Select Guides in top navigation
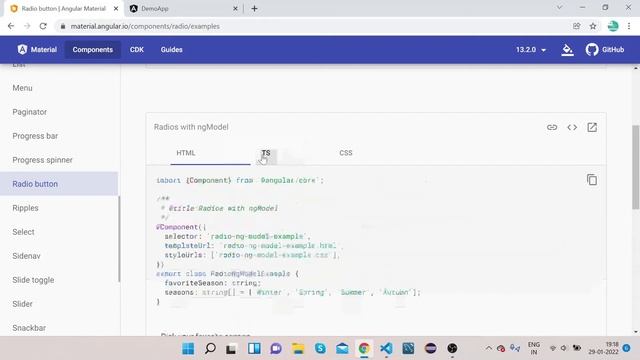640x360 pixels. [171, 50]
